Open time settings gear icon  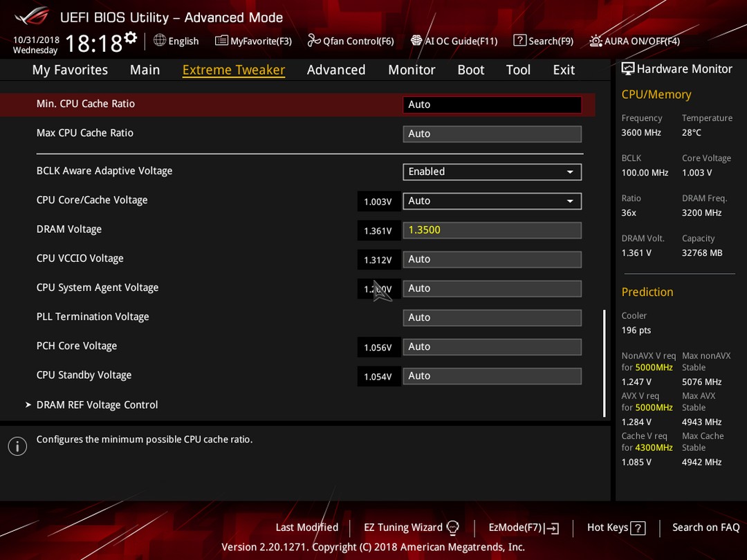tap(131, 37)
